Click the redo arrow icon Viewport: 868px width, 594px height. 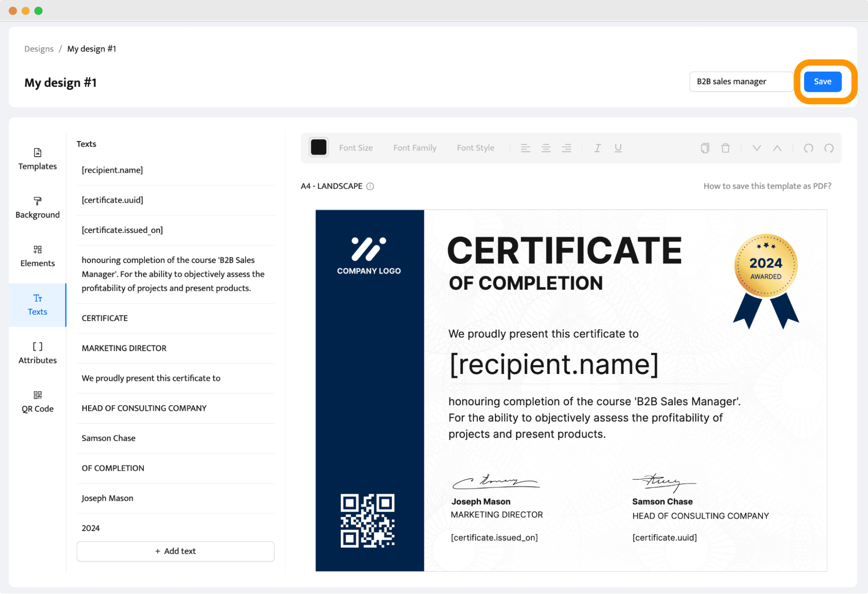[x=829, y=148]
